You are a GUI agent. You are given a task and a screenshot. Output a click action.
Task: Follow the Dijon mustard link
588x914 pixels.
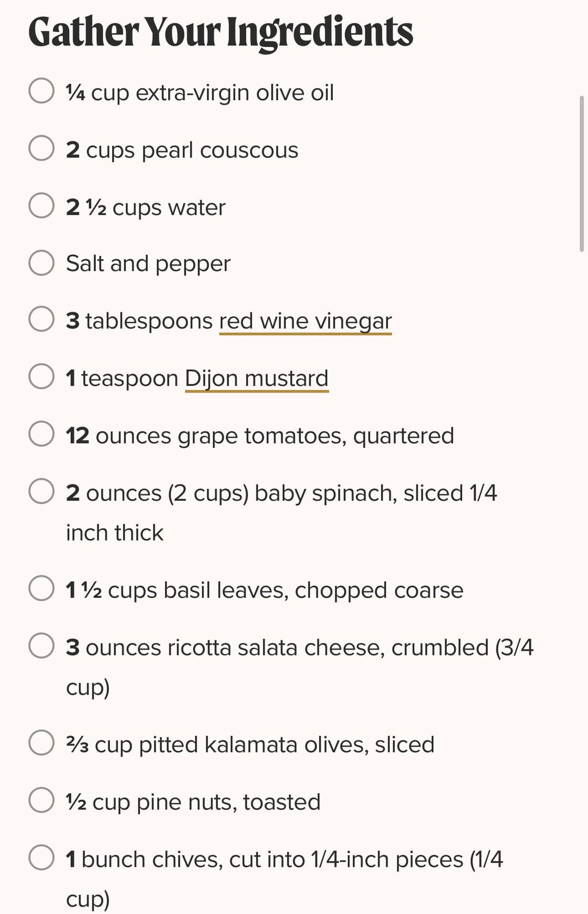point(256,378)
